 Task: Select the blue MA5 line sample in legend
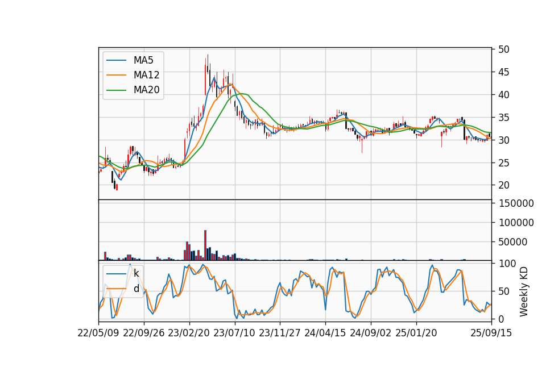click(x=116, y=61)
